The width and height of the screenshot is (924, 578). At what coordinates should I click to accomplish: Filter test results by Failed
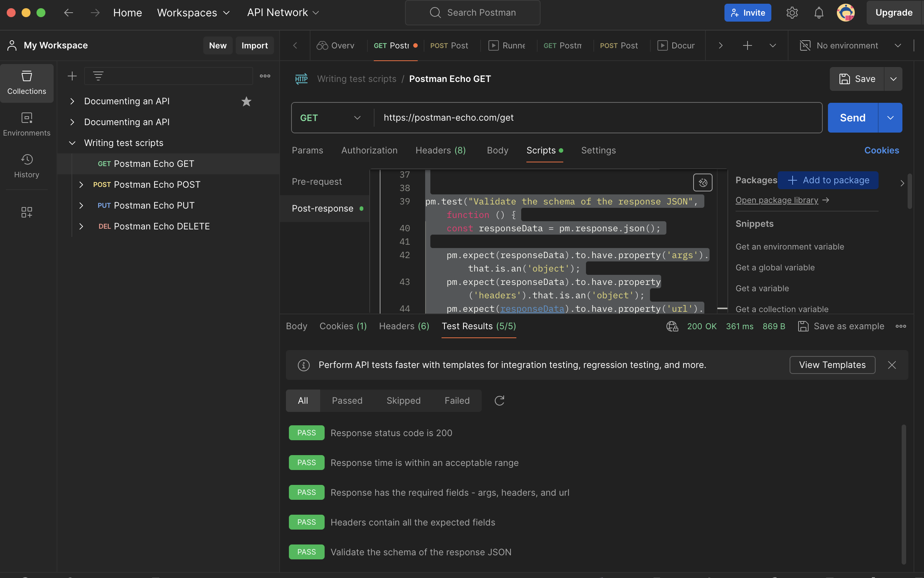(457, 400)
